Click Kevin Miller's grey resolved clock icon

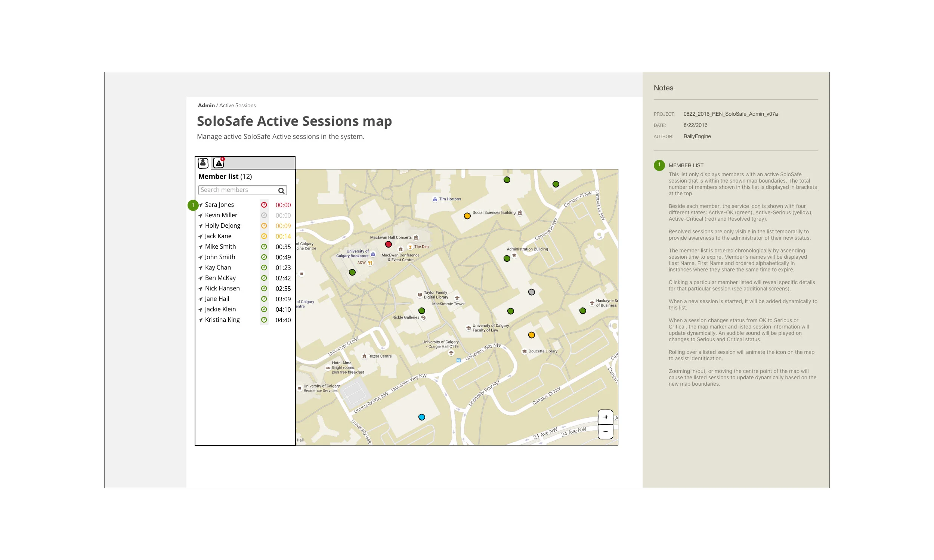(264, 215)
